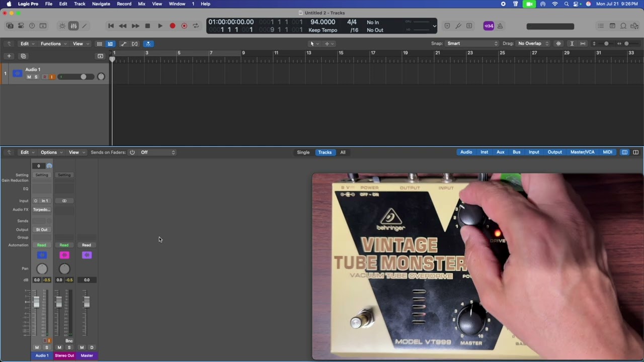Adjust the Master channel volume fader

click(87, 302)
